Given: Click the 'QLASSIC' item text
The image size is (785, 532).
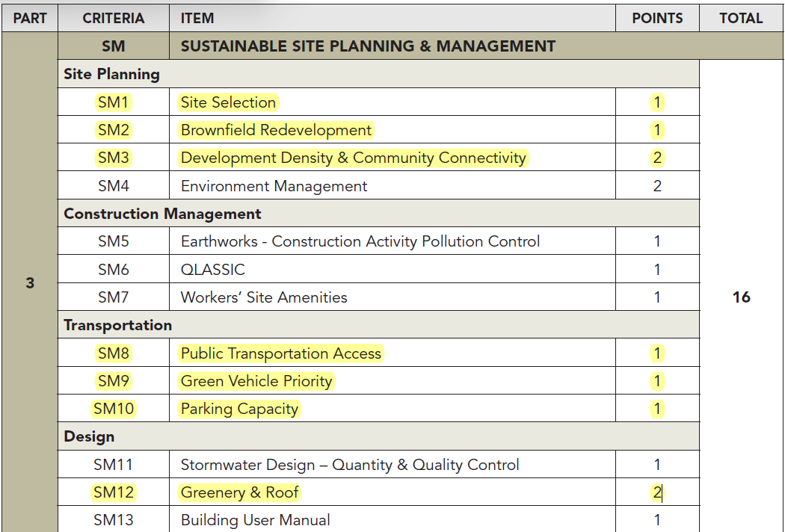Looking at the screenshot, I should tap(212, 270).
